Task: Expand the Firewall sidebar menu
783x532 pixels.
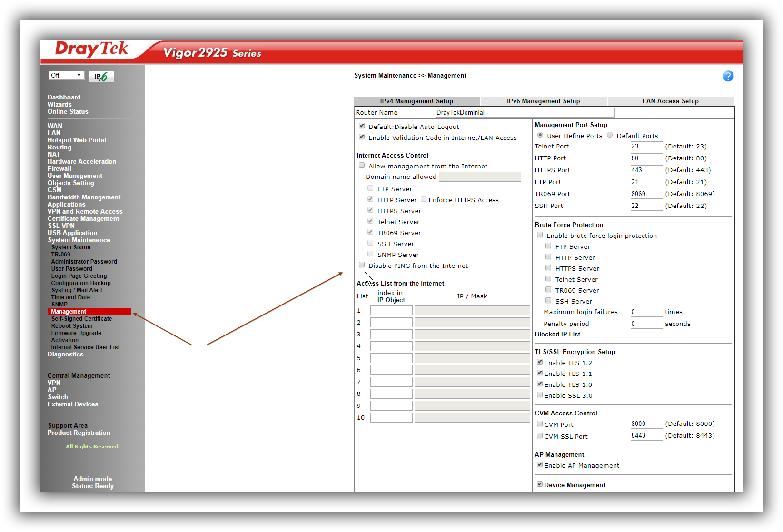Action: click(59, 169)
